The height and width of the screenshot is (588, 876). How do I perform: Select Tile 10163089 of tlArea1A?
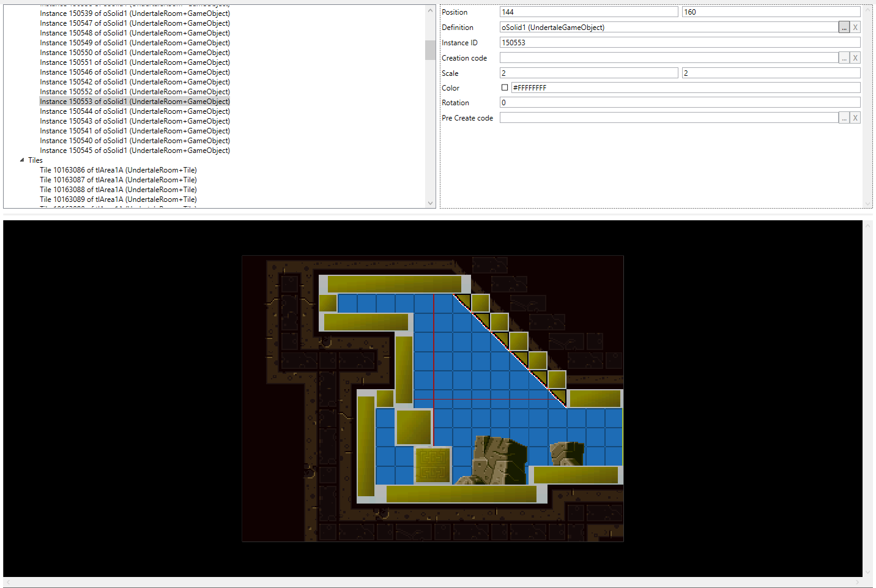pyautogui.click(x=118, y=199)
